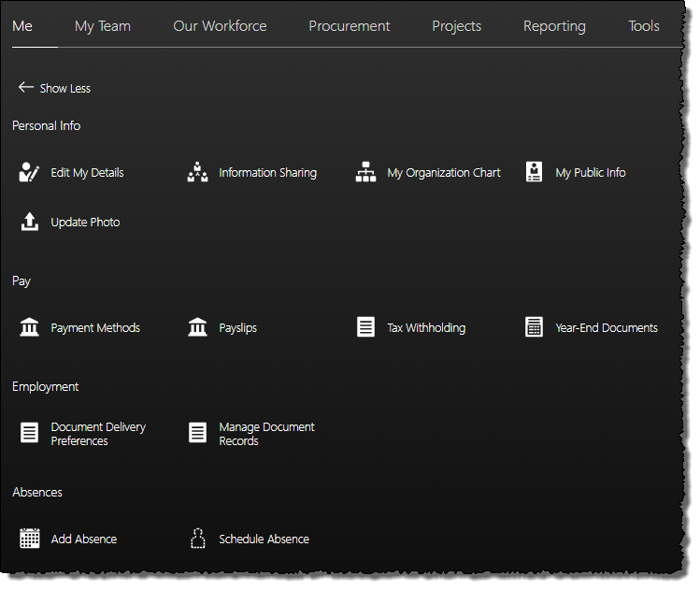Open the My Public Info badge icon
The width and height of the screenshot is (700, 590).
[534, 172]
